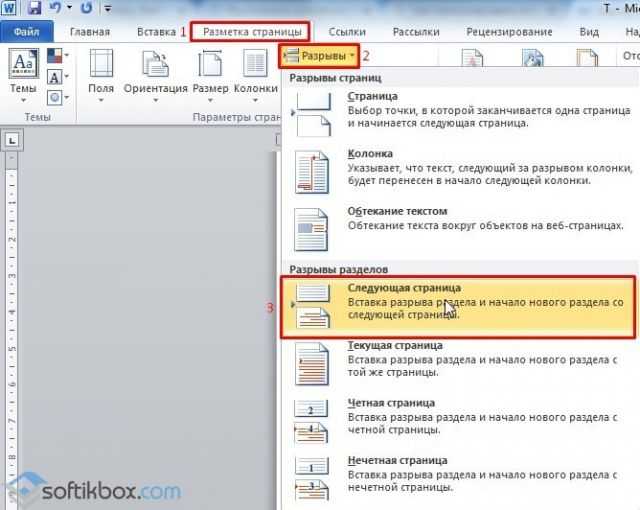Open theme fonts dropdown

coord(58,77)
